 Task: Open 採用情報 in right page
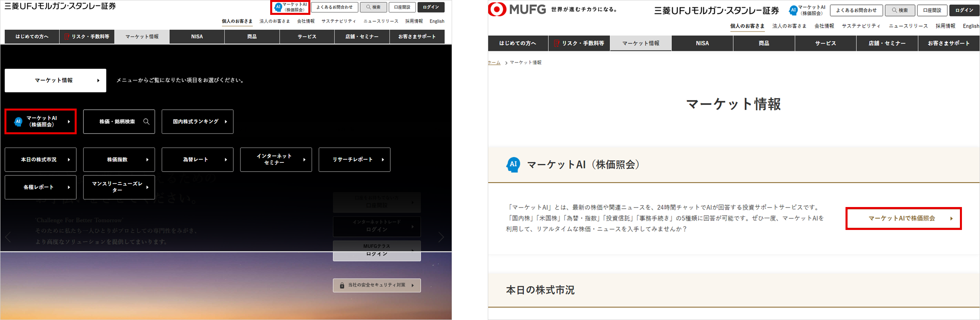(945, 26)
